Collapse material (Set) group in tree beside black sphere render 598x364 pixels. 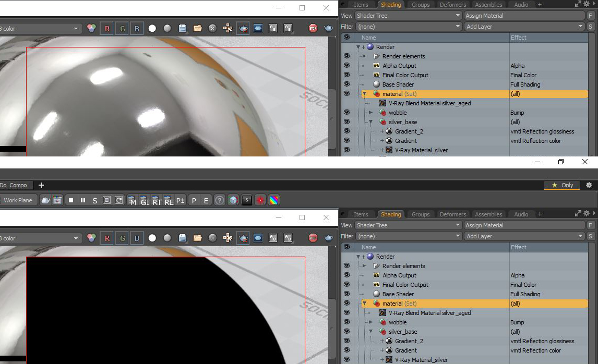coord(365,304)
